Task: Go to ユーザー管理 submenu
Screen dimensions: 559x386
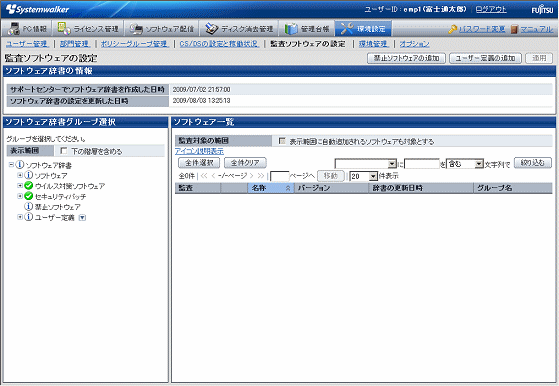Action: (x=27, y=44)
